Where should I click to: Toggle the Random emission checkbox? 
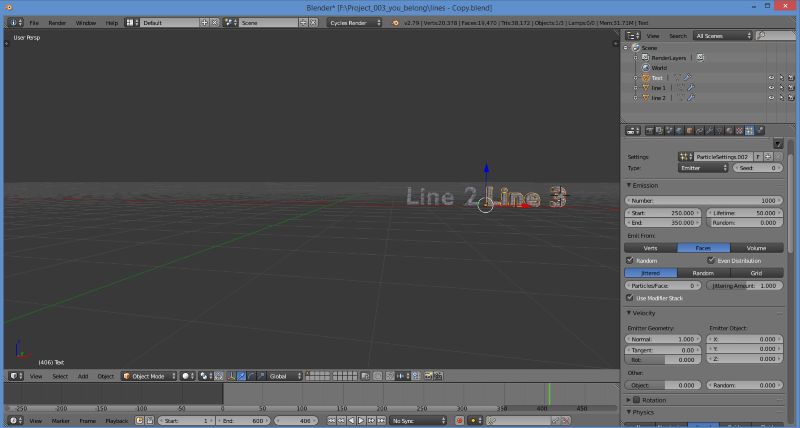(630, 260)
